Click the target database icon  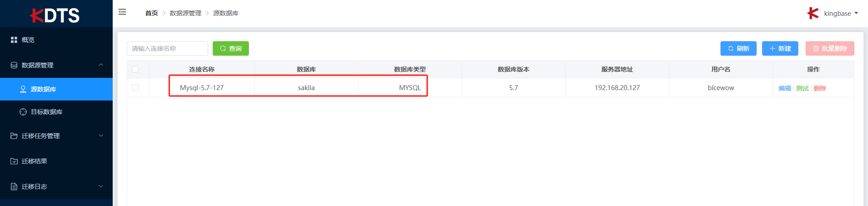pyautogui.click(x=23, y=112)
